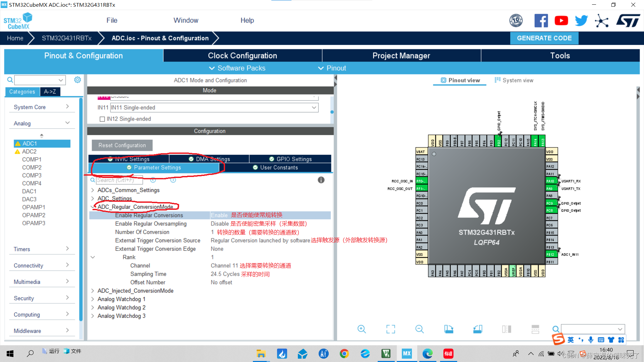Image resolution: width=644 pixels, height=362 pixels.
Task: Open pinout search settings gear
Action: click(x=77, y=80)
